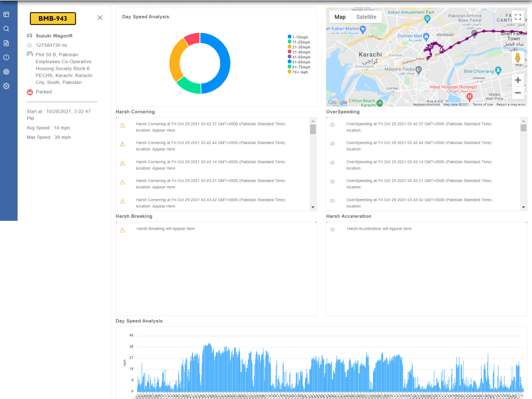
Task: Toggle the 41-50mph legend item
Action: click(299, 57)
